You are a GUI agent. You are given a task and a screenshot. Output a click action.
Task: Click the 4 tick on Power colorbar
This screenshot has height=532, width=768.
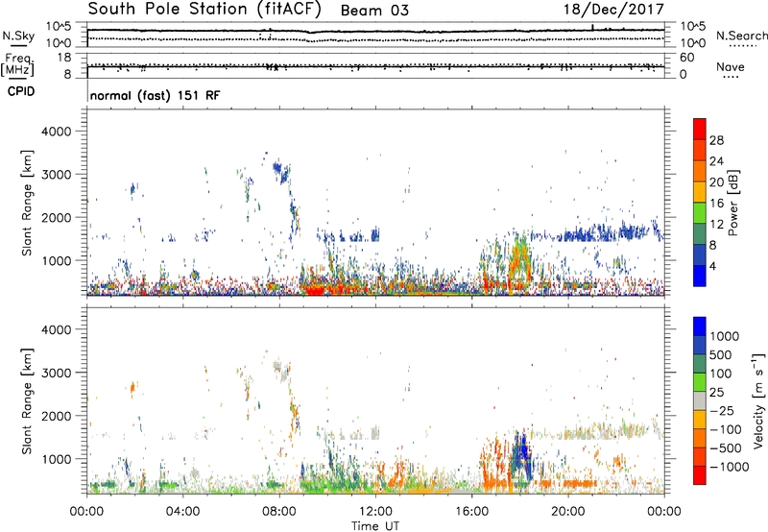[x=712, y=266]
